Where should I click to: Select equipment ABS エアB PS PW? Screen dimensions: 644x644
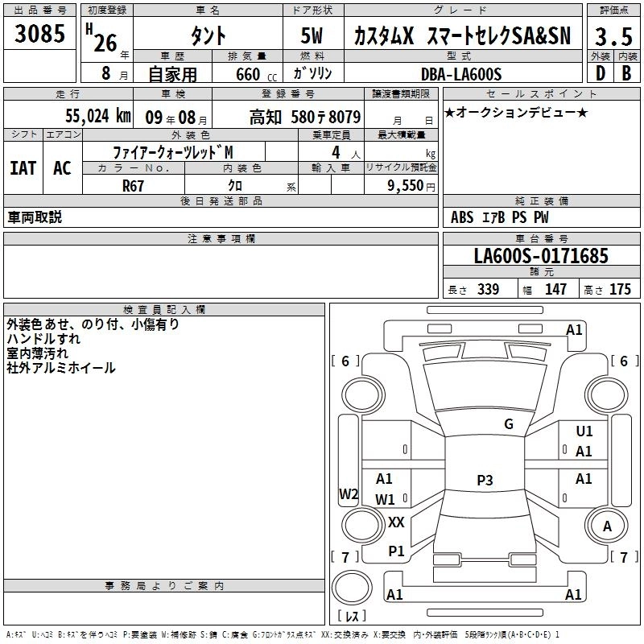499,217
